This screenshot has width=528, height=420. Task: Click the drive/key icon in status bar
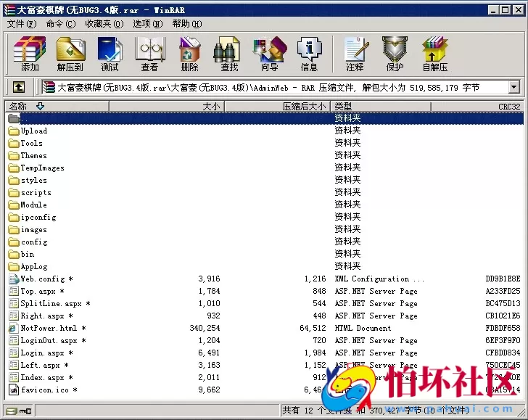19,411
